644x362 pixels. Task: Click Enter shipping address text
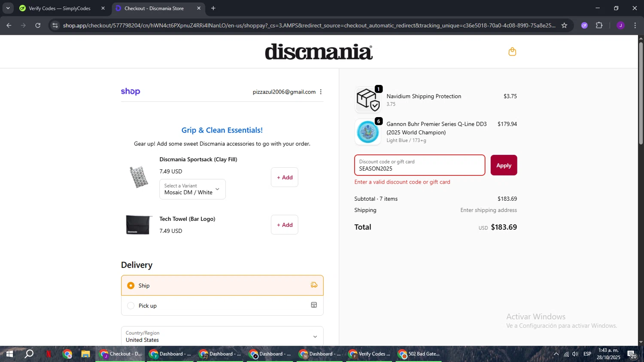[489, 210]
